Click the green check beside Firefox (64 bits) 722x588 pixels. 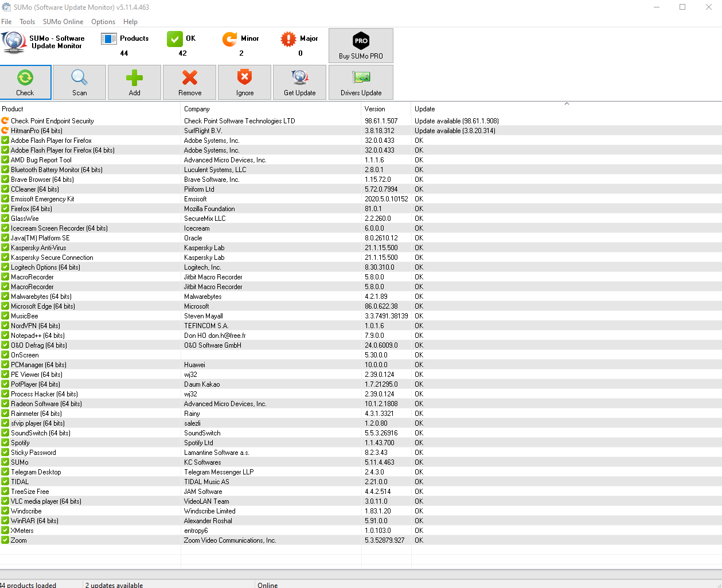(5, 209)
